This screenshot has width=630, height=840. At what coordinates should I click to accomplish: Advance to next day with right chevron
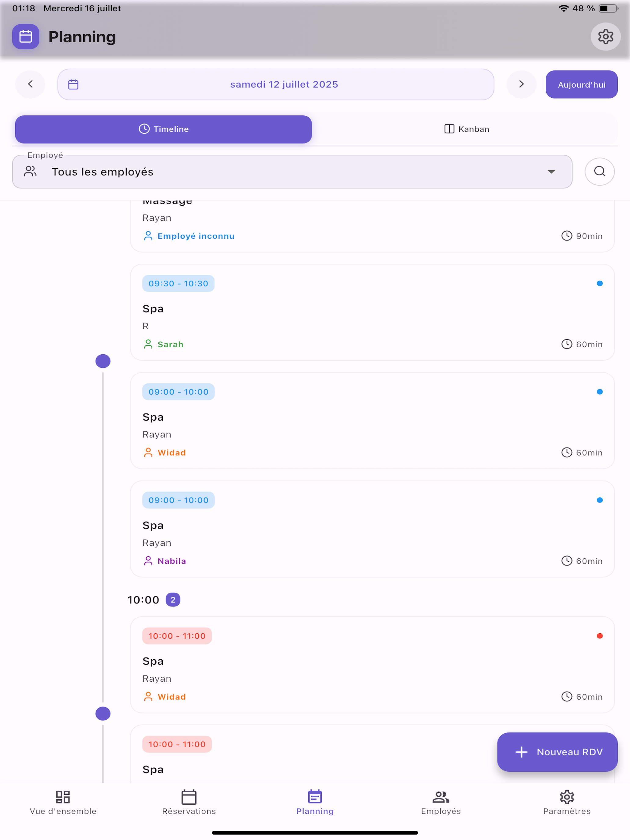tap(521, 84)
